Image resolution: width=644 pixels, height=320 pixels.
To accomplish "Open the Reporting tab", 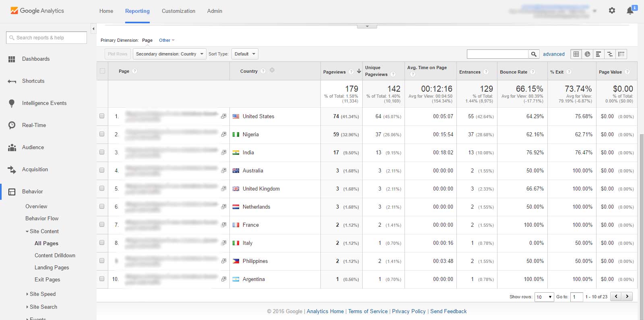I will tap(137, 11).
